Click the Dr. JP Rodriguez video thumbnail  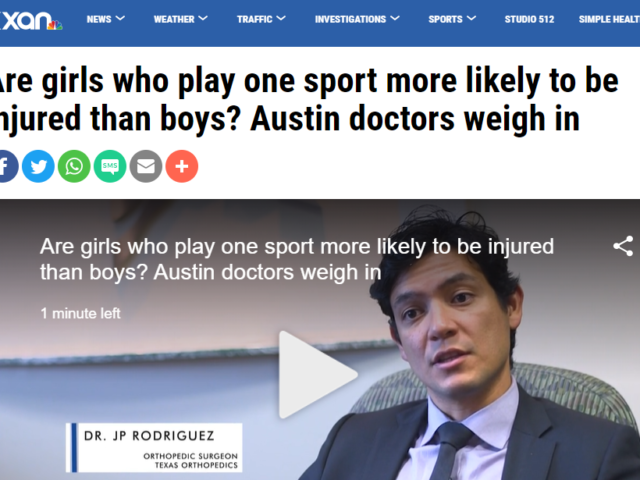[x=320, y=340]
